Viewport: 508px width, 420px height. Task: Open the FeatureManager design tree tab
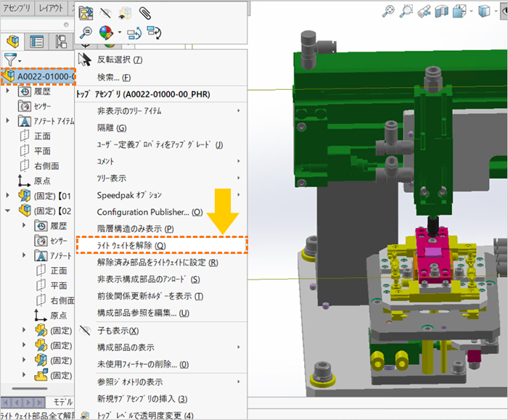click(x=13, y=42)
